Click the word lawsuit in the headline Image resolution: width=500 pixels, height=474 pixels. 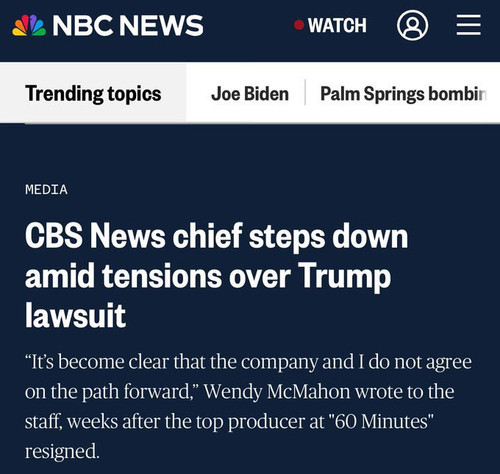(75, 315)
